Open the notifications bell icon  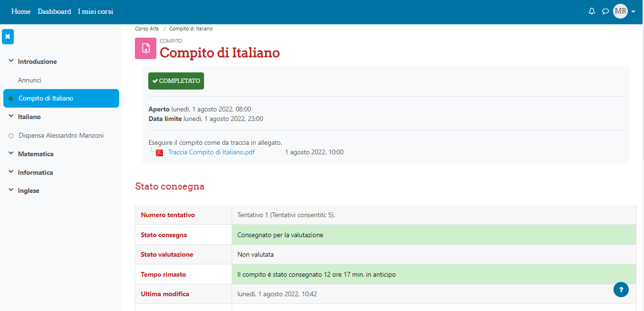coord(592,11)
